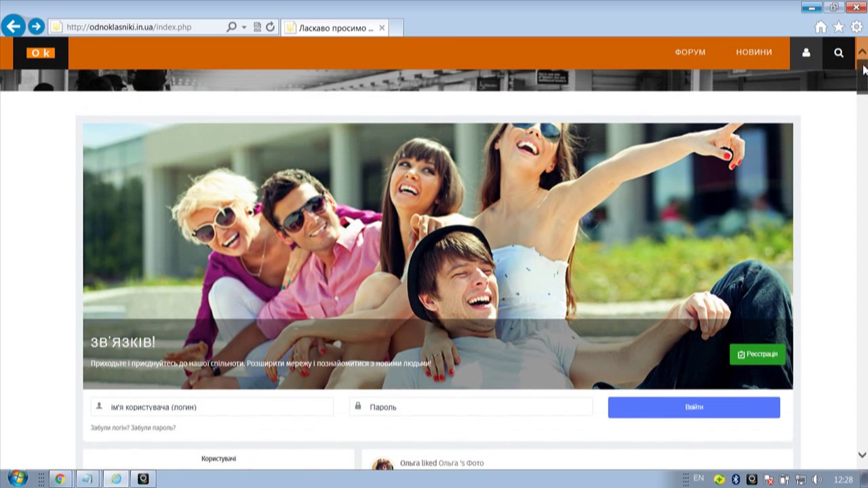This screenshot has height=488, width=868.
Task: Open Favorites star icon
Action: [x=839, y=27]
